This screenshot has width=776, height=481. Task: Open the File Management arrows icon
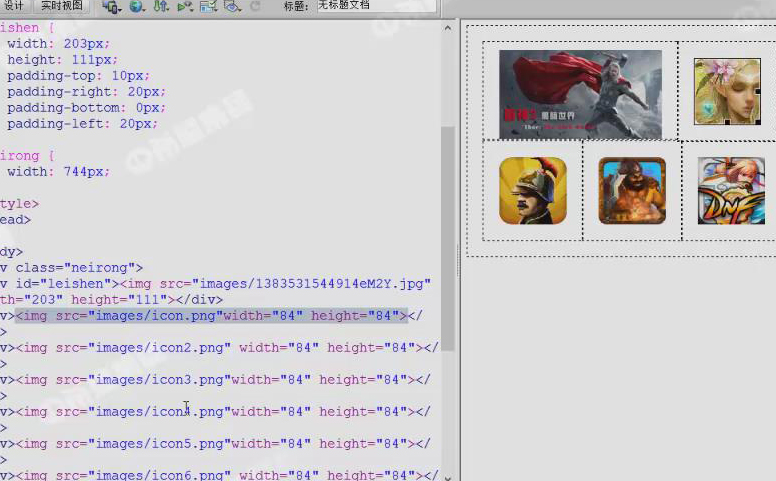pos(161,6)
